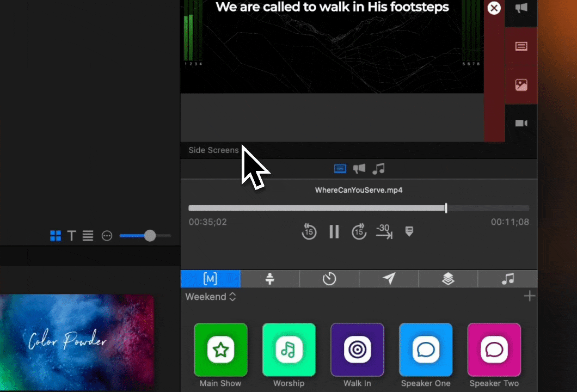The width and height of the screenshot is (577, 392).
Task: Pause the WhereCanYouServe.mp4 playback
Action: 334,231
